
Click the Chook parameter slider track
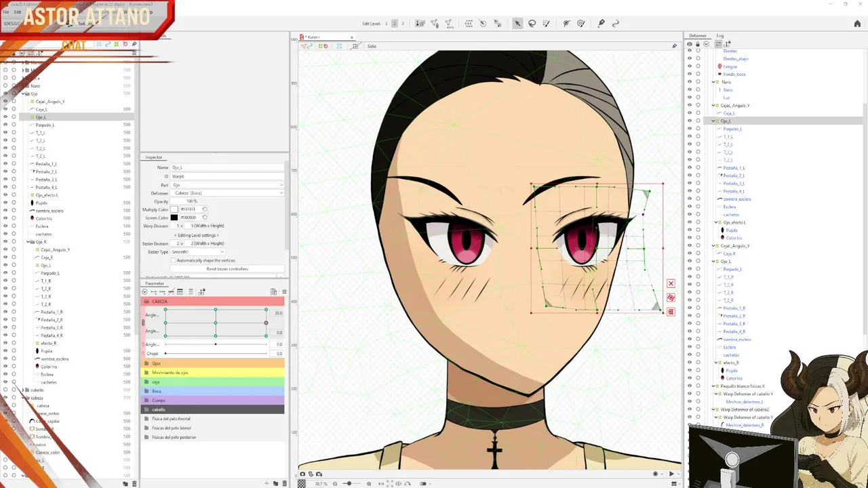coord(216,354)
